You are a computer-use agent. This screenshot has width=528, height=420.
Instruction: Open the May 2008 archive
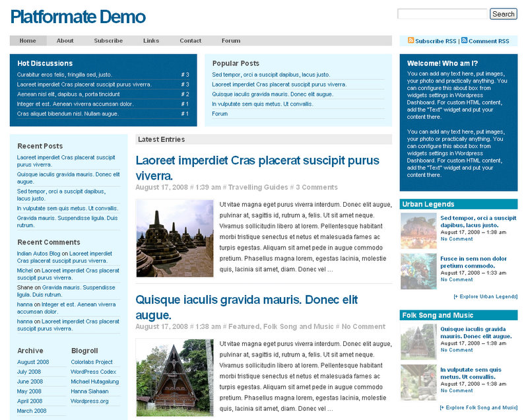pos(29,392)
